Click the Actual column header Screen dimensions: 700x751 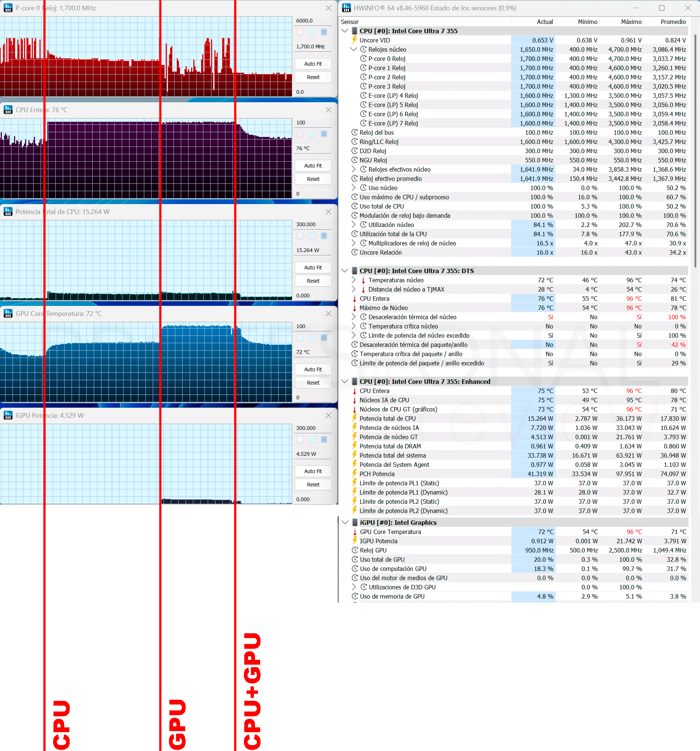coord(533,22)
